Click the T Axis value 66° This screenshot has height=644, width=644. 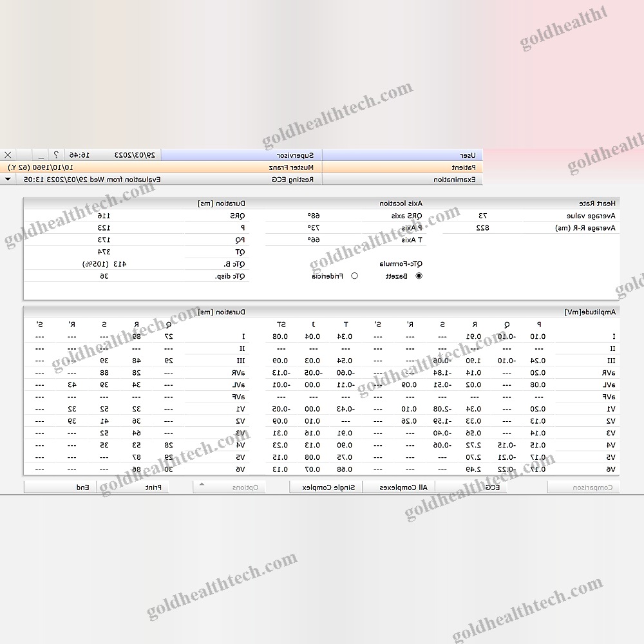314,240
